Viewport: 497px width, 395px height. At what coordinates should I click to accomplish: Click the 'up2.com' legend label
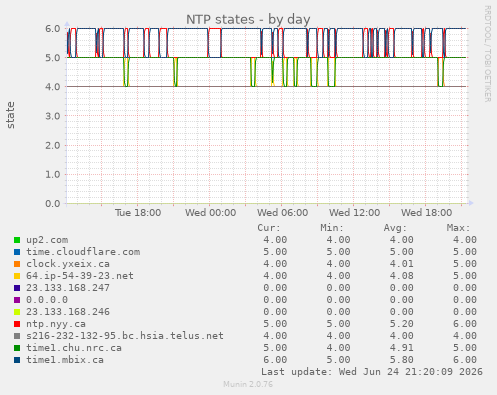point(47,240)
